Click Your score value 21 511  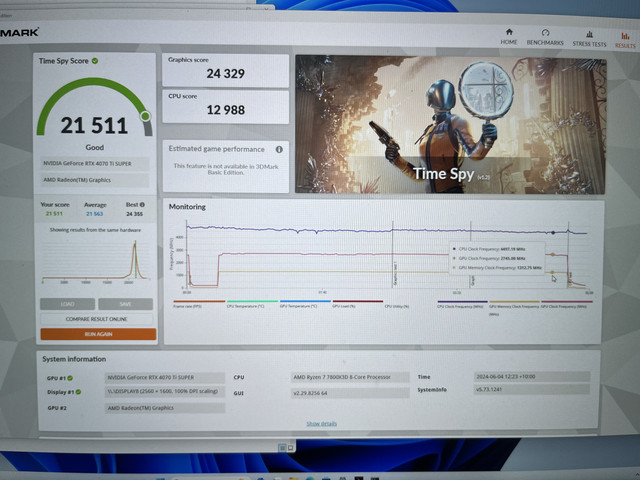pyautogui.click(x=54, y=214)
